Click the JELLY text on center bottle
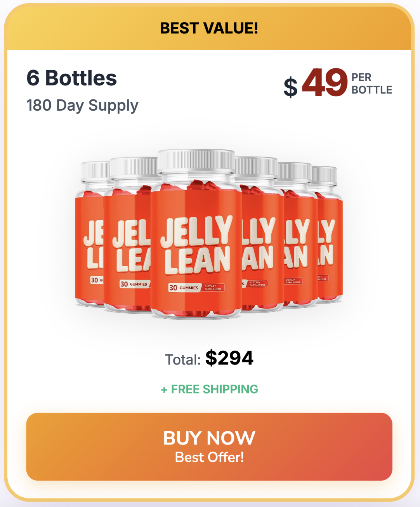420x507 pixels. point(196,231)
